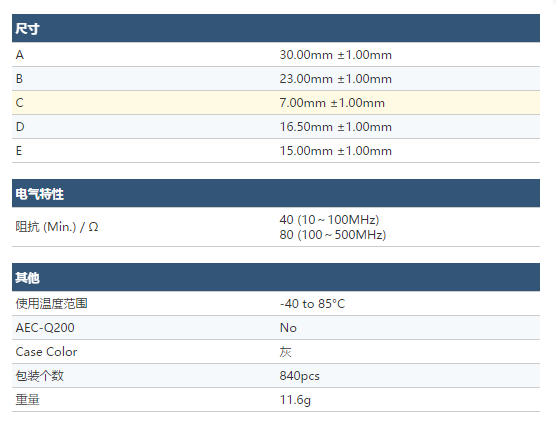Select the dimension B row label

(x=20, y=79)
